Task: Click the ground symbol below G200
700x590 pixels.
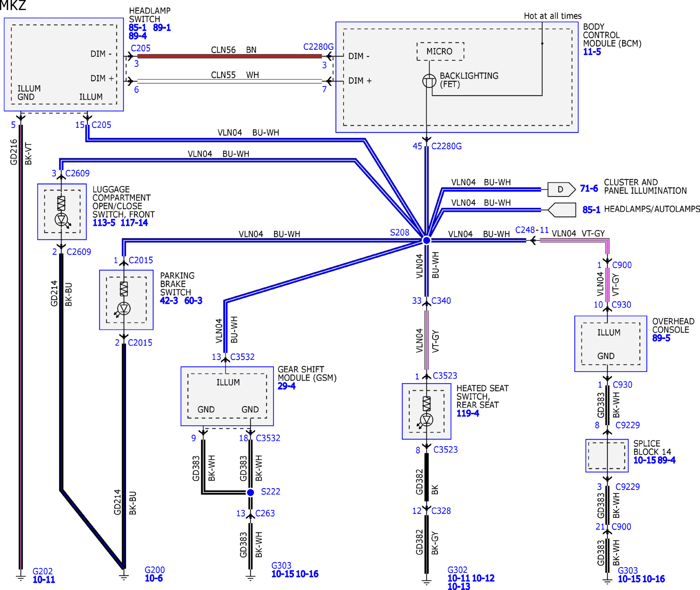Action: click(124, 577)
